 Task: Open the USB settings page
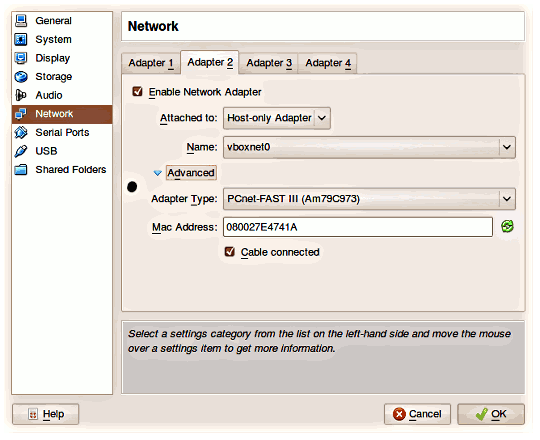[x=62, y=151]
